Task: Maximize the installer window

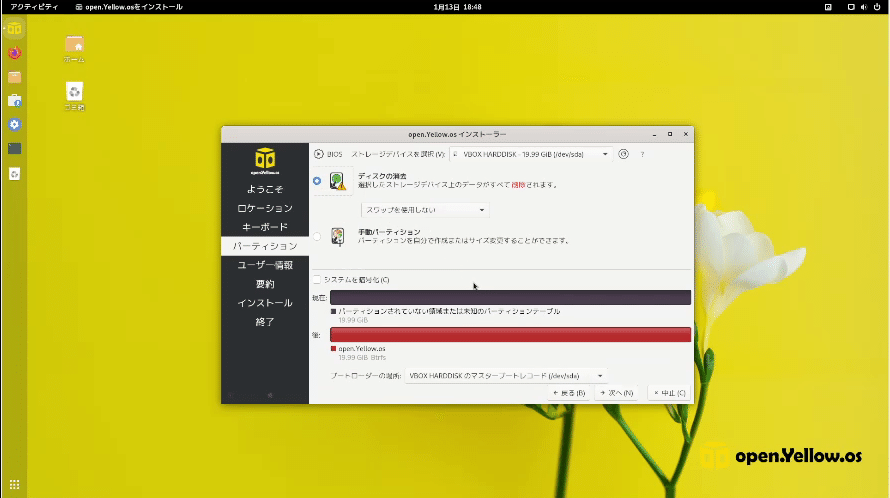Action: (670, 134)
